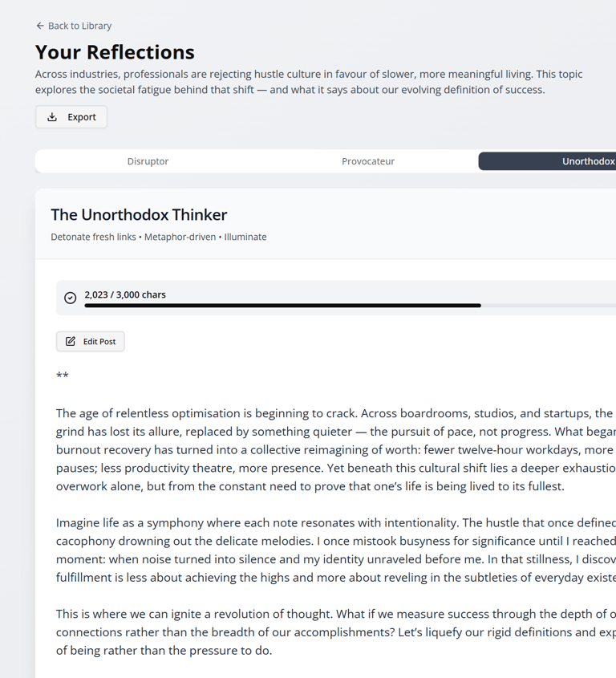Click the pencil icon on Edit Post
616x678 pixels.
coord(71,342)
